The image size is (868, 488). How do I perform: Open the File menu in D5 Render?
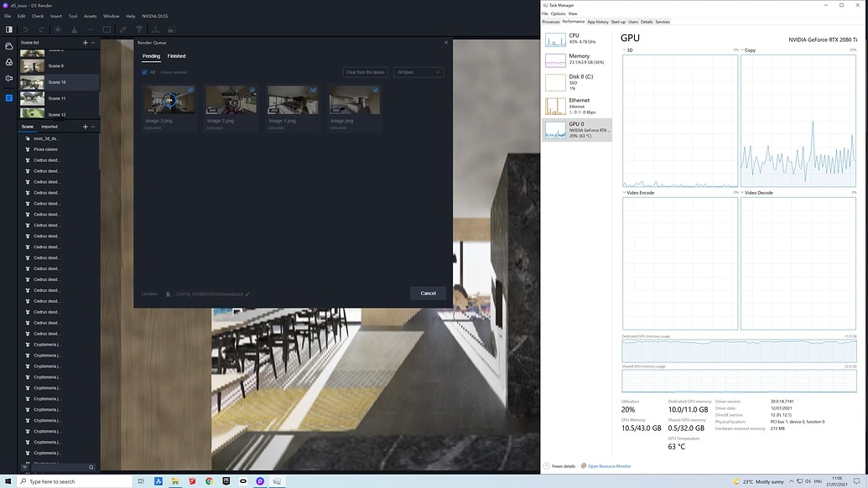pyautogui.click(x=8, y=16)
